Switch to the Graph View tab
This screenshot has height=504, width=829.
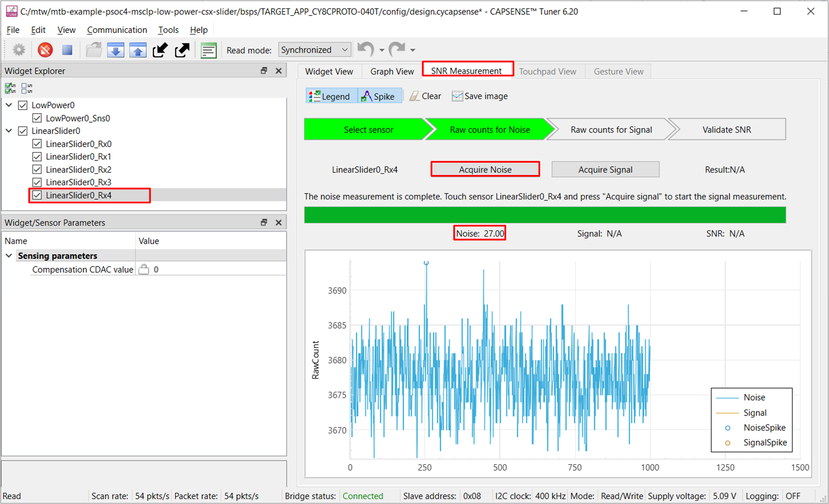coord(392,71)
